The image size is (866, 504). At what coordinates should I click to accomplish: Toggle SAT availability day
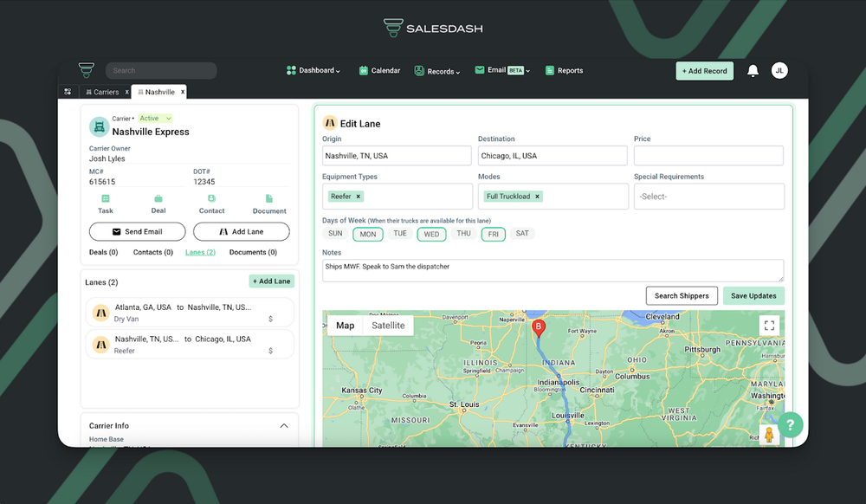pos(522,234)
